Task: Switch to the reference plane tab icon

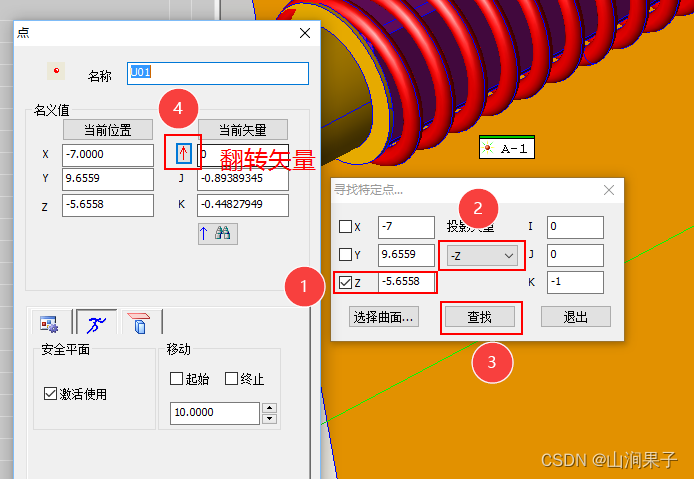Action: 139,324
